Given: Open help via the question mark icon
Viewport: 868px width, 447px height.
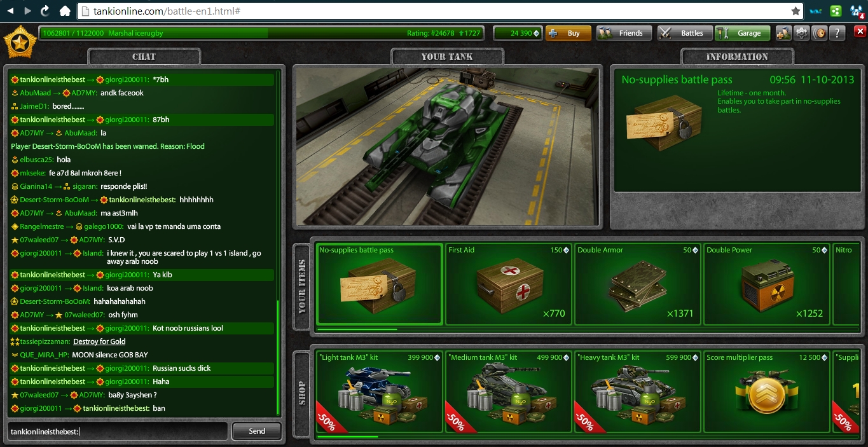Looking at the screenshot, I should pyautogui.click(x=837, y=33).
